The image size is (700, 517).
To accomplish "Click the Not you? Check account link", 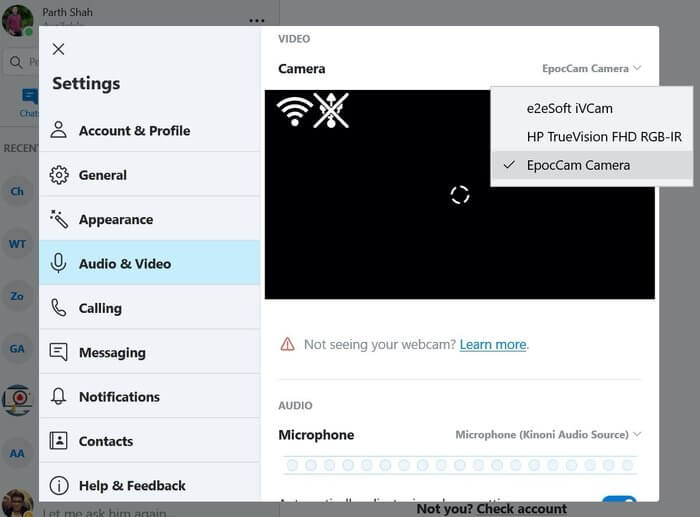I will tap(492, 509).
